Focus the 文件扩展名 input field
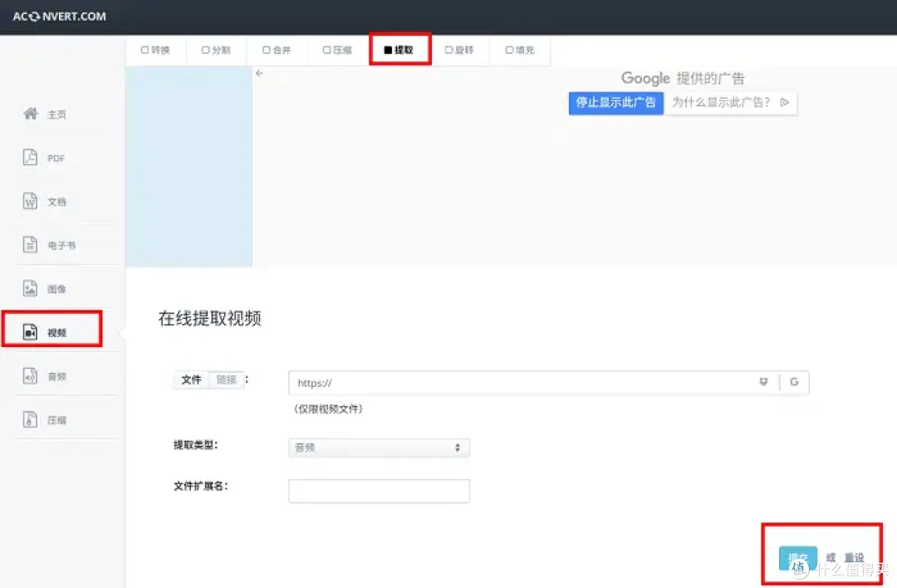Screen dimensions: 897x588 [379, 492]
